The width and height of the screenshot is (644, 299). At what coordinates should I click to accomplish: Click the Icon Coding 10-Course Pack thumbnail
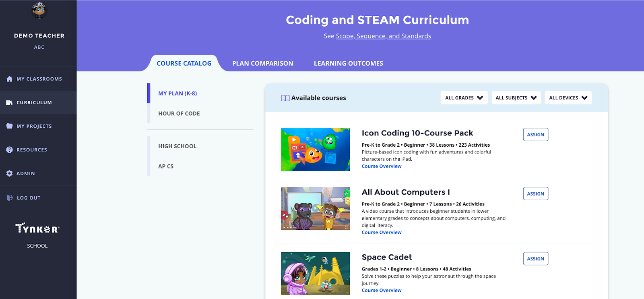(x=316, y=149)
